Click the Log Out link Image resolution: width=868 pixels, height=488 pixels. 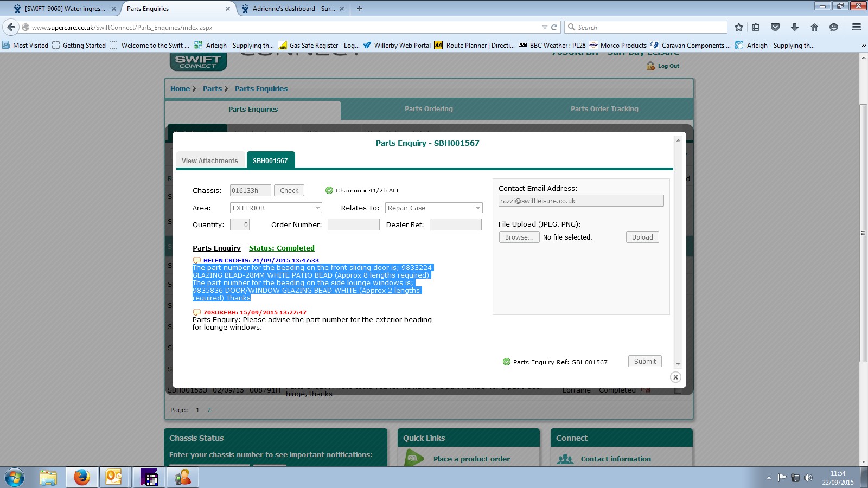point(668,66)
